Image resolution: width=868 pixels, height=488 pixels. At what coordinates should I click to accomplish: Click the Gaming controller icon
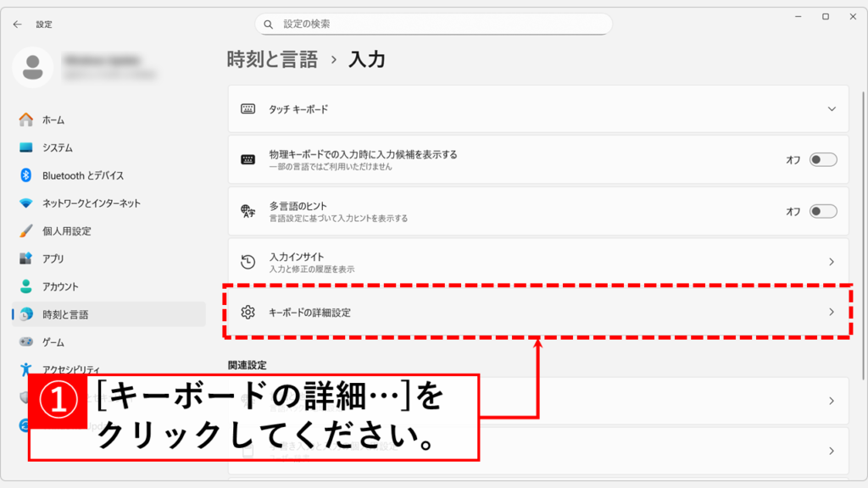(25, 342)
